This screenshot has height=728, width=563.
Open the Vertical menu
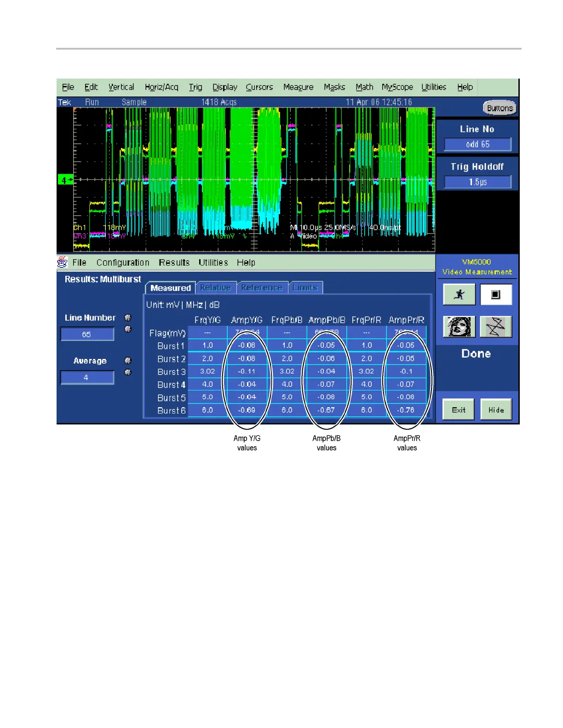coord(121,87)
